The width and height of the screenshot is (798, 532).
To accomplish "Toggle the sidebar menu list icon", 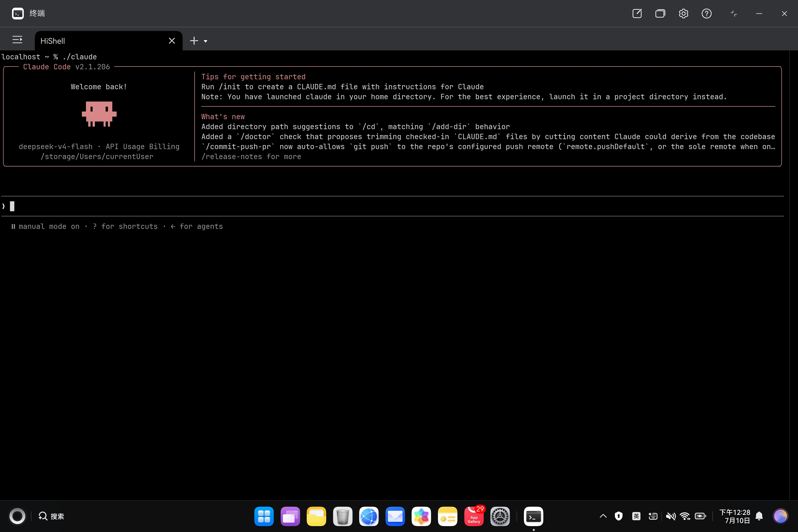I will (x=17, y=40).
